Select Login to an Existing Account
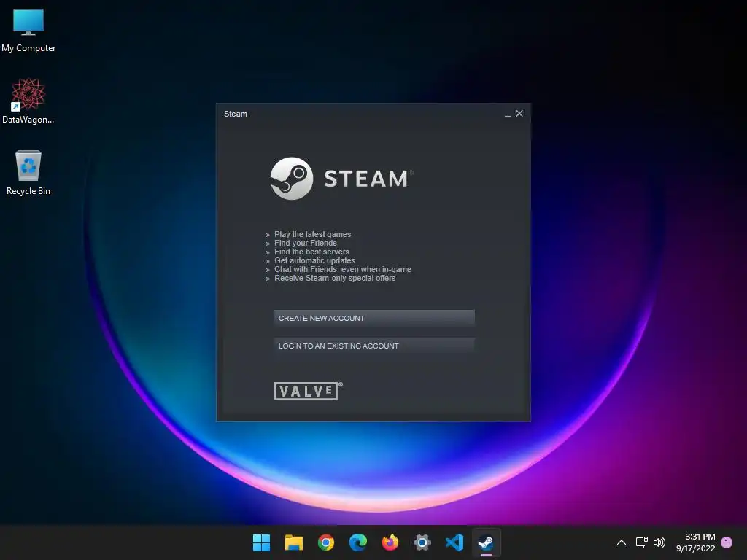 pyautogui.click(x=374, y=346)
